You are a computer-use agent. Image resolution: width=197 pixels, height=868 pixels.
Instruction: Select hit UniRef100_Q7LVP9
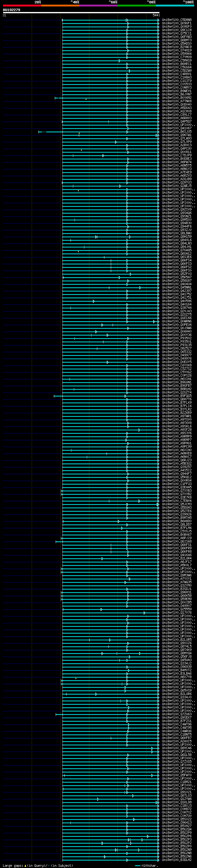point(176,142)
